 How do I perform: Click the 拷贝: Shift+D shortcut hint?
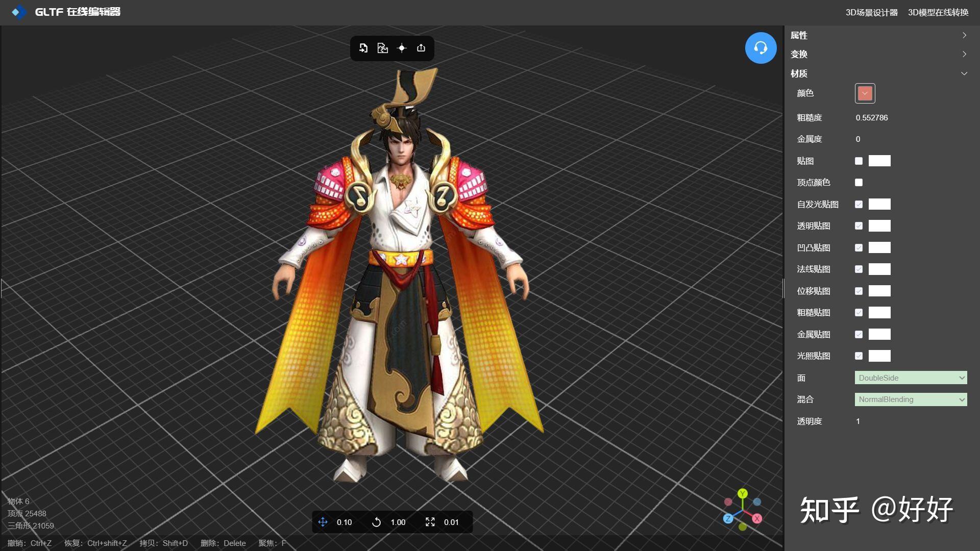tap(164, 543)
